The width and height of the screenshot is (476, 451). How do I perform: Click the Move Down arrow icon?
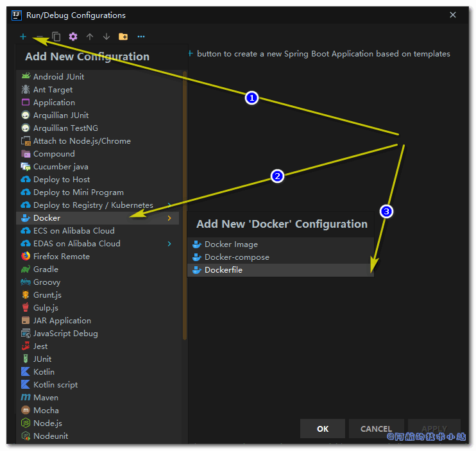(x=106, y=37)
